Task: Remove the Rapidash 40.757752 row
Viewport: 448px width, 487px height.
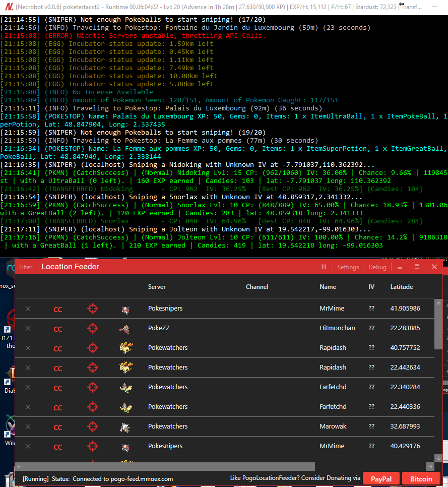Action: coord(28,348)
